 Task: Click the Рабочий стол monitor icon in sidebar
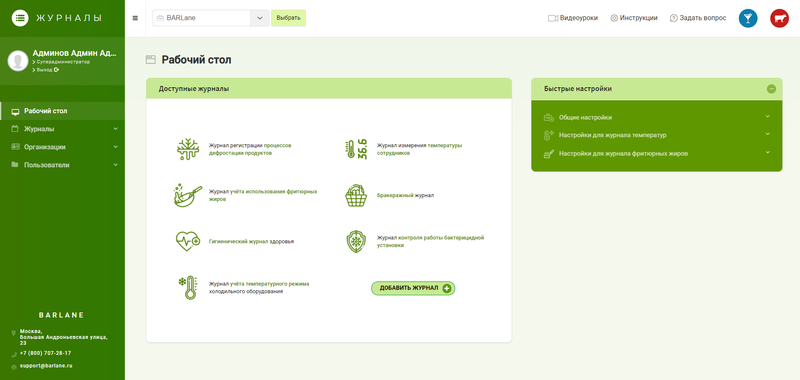pyautogui.click(x=15, y=111)
